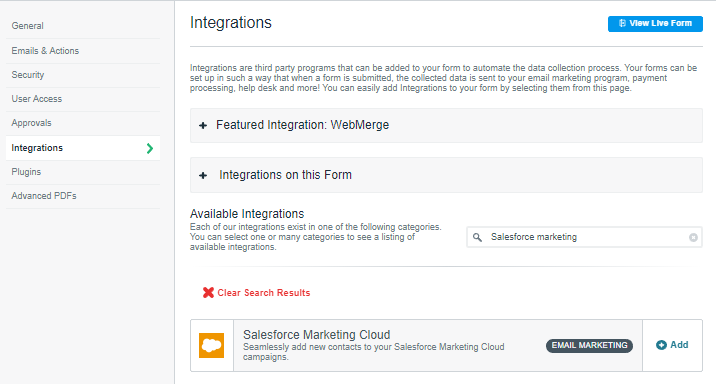Open the Plugins section

tap(26, 172)
